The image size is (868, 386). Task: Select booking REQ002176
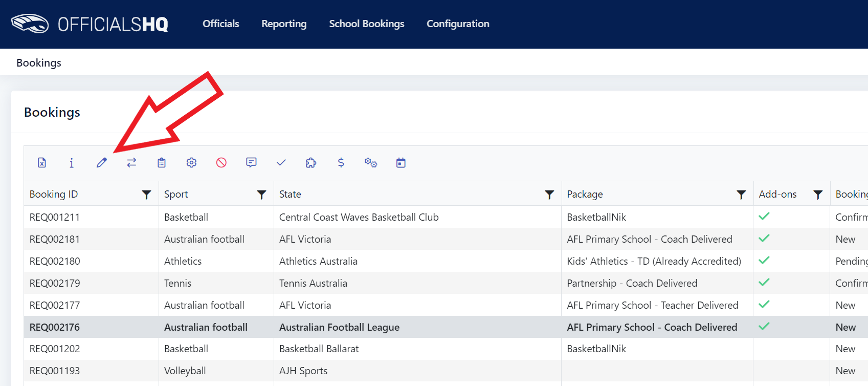55,327
